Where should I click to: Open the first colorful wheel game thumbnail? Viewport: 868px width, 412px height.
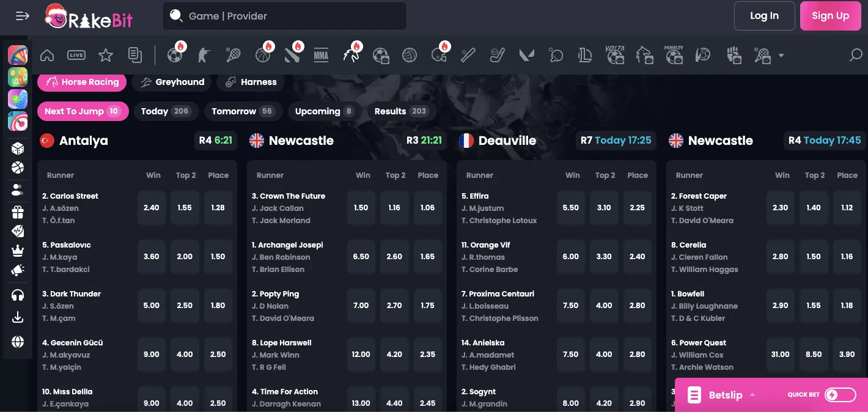pyautogui.click(x=18, y=56)
